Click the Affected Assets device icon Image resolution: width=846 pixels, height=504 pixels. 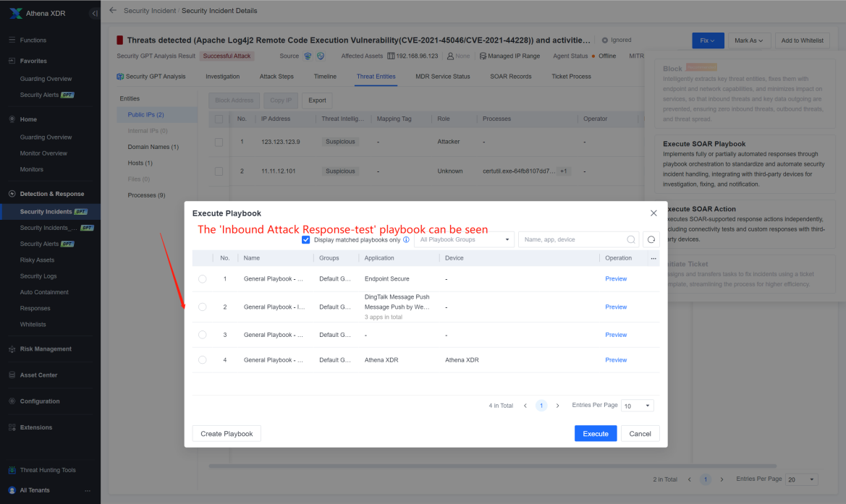click(x=391, y=56)
